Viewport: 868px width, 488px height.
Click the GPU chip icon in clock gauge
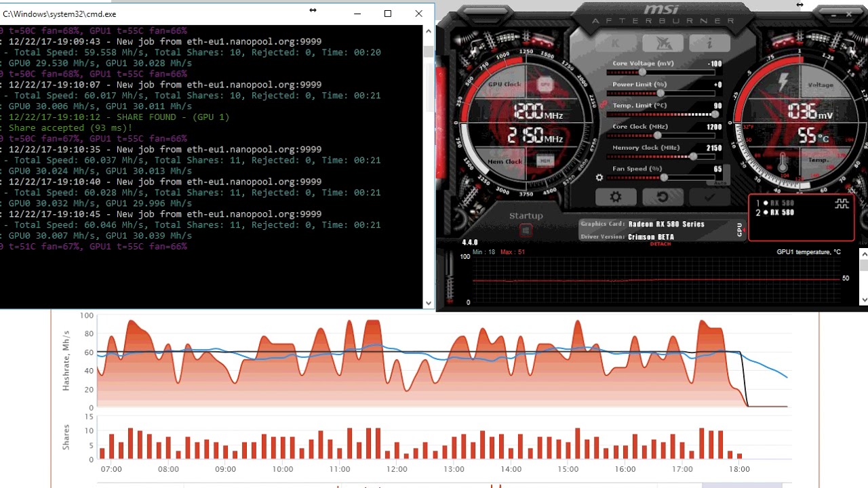545,84
